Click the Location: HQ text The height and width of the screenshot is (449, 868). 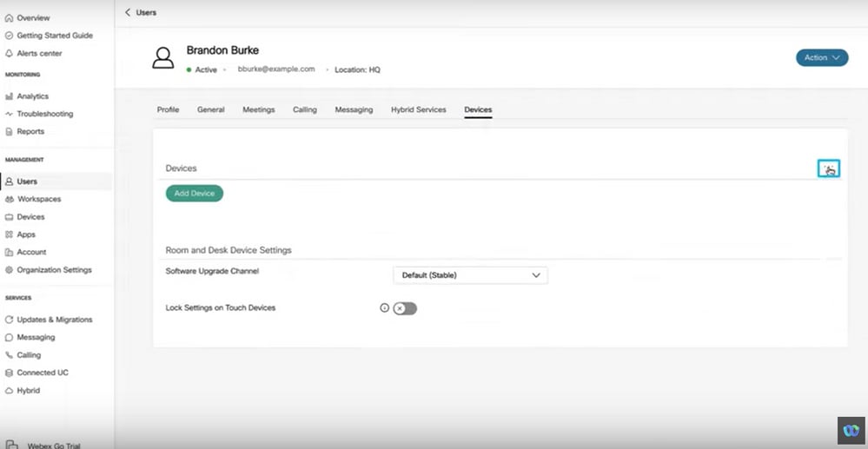pos(358,70)
